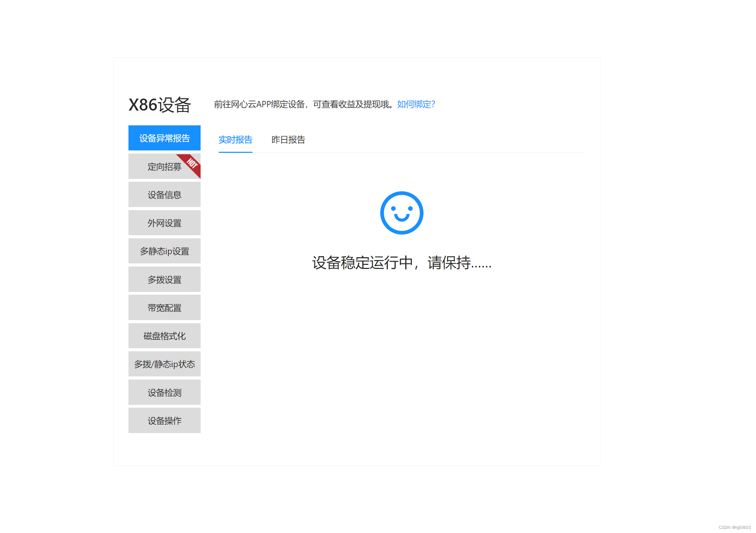Choose 磁盘格式化 from the sidebar
The image size is (756, 533).
164,336
